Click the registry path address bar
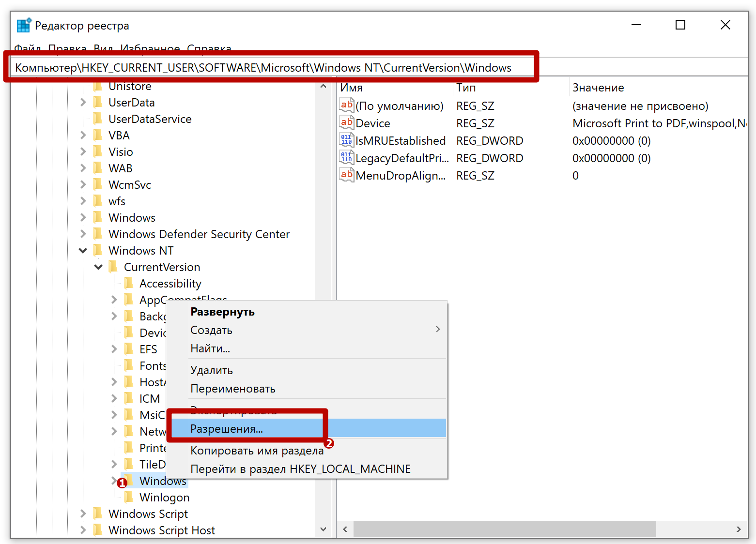 271,68
